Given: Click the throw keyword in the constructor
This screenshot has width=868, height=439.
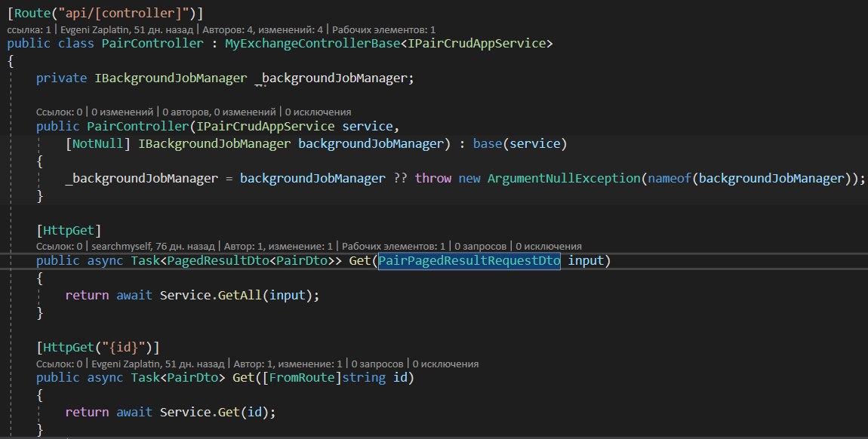Looking at the screenshot, I should click(x=433, y=179).
